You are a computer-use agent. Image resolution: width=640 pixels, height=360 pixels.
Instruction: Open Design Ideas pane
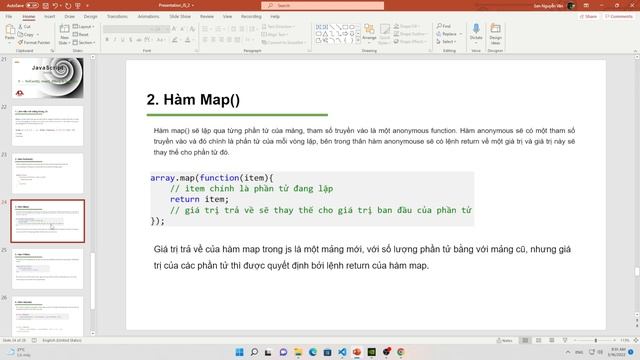coord(495,34)
